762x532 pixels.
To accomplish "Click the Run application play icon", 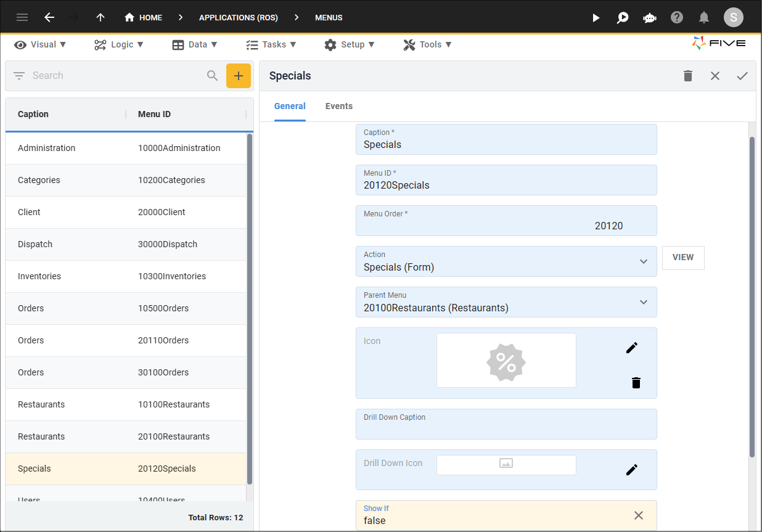I will click(596, 18).
